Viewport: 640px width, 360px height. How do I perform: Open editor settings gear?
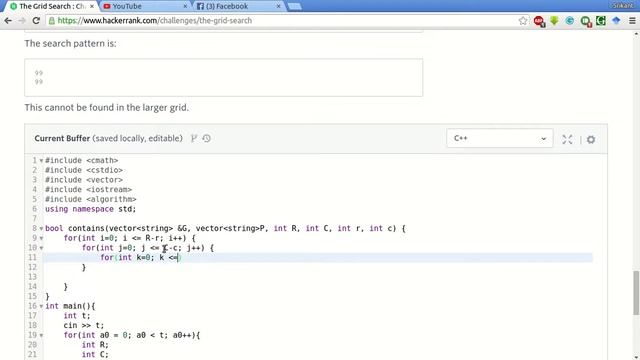[591, 140]
